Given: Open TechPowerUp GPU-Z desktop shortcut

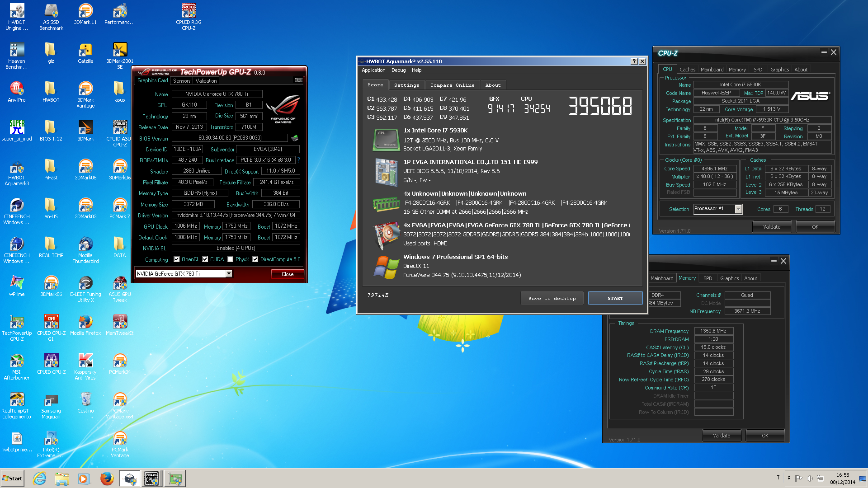Looking at the screenshot, I should click(17, 327).
